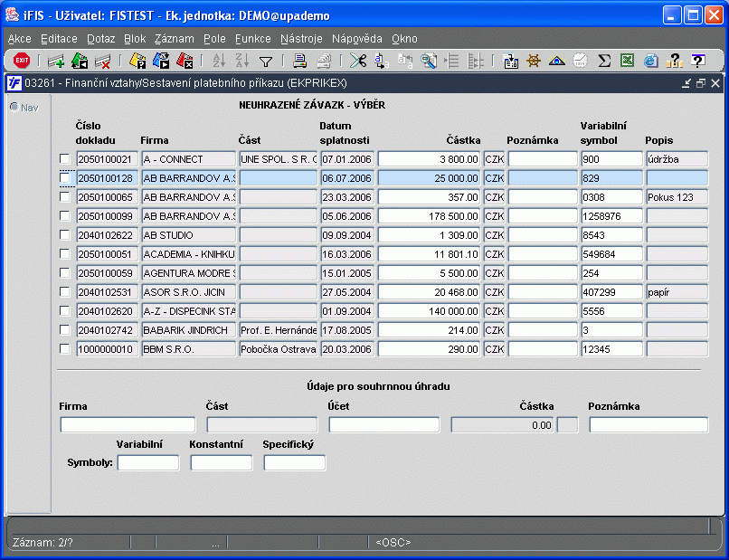The width and height of the screenshot is (729, 560).
Task: Click variable symbol cell 549684
Action: click(x=611, y=254)
